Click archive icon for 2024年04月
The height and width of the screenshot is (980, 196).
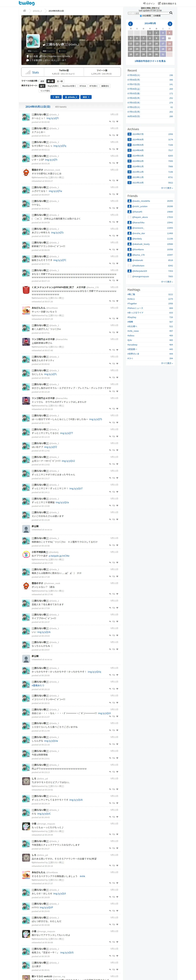(129, 150)
